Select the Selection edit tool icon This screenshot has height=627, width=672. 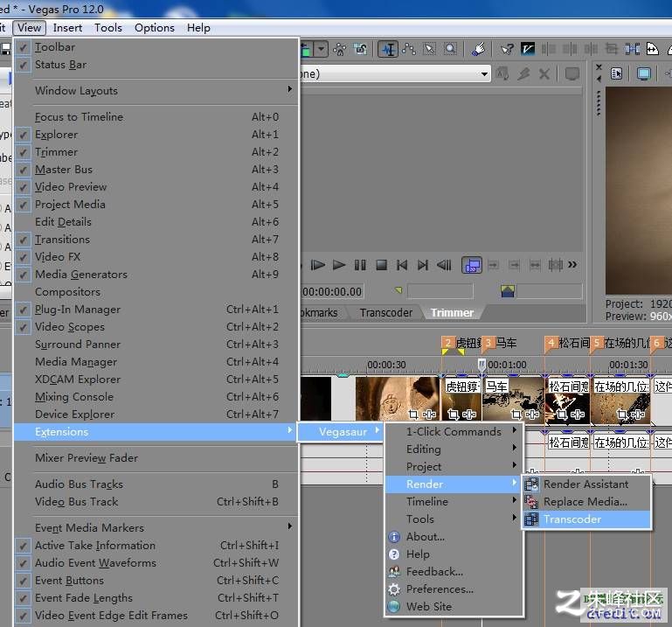point(429,50)
